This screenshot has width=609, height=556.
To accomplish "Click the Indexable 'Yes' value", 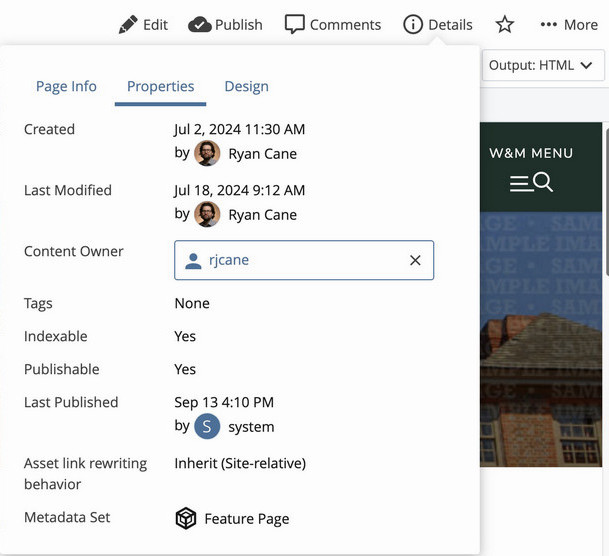I will (x=185, y=336).
